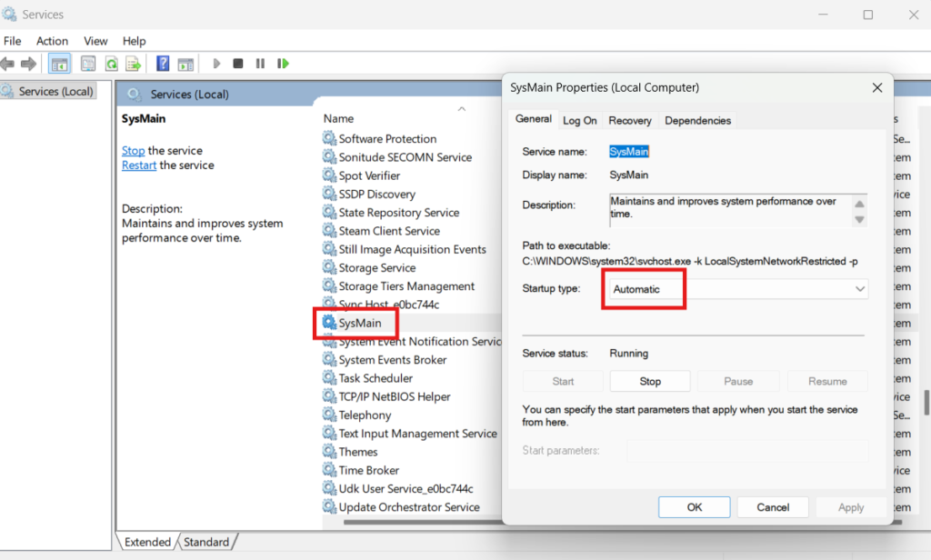Switch to the Standard view tab

click(x=206, y=542)
